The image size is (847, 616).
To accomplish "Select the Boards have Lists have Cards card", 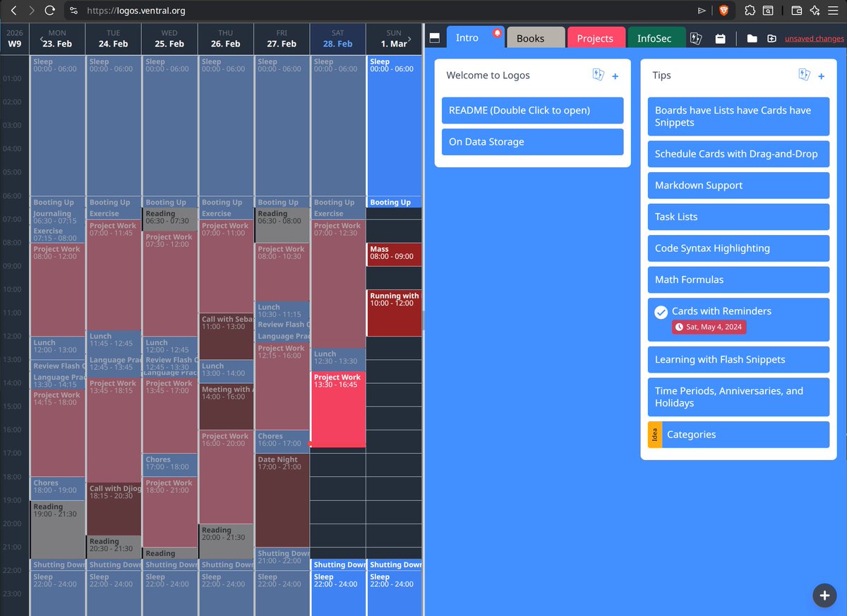I will pyautogui.click(x=738, y=116).
